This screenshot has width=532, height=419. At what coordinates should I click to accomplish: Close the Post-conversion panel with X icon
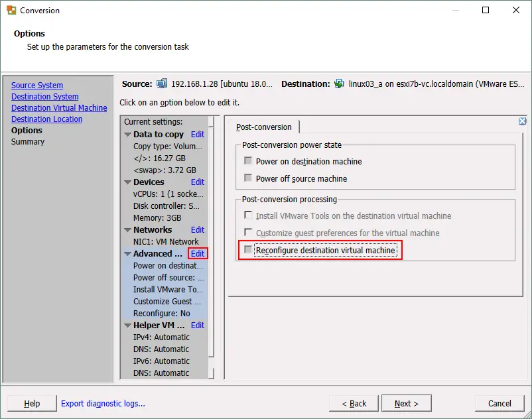click(x=523, y=121)
